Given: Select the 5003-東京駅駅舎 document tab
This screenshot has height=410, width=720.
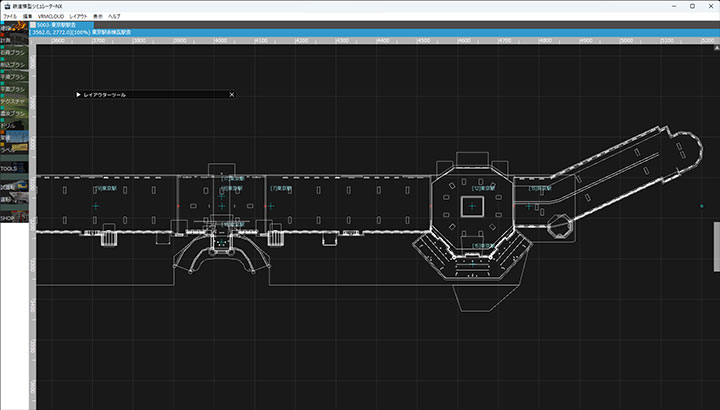Looking at the screenshot, I should (x=62, y=25).
